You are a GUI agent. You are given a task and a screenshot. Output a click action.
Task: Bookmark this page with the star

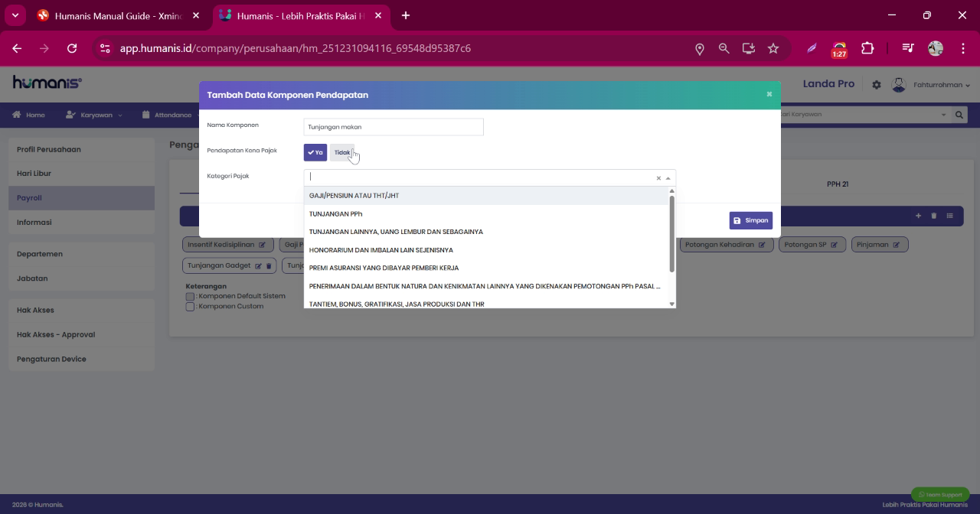pos(773,48)
